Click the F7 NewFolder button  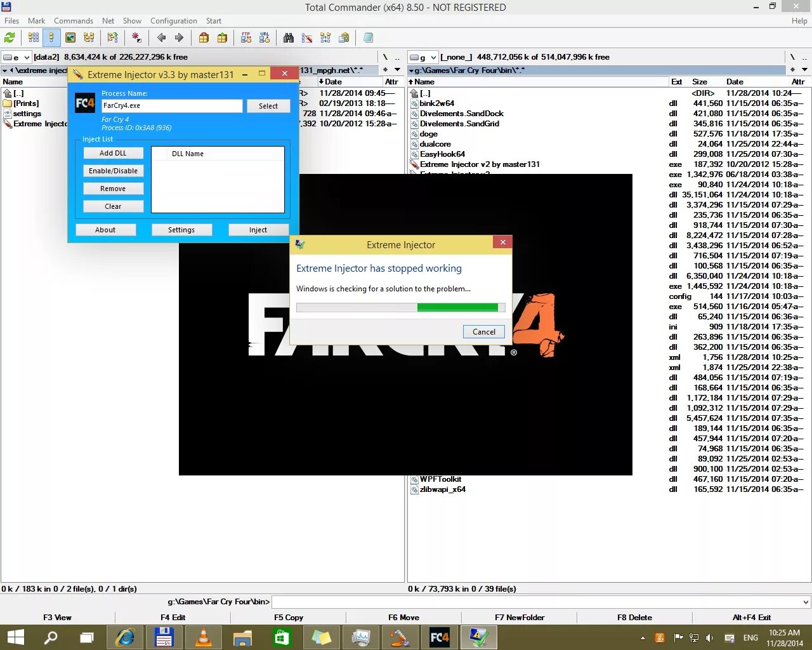520,617
